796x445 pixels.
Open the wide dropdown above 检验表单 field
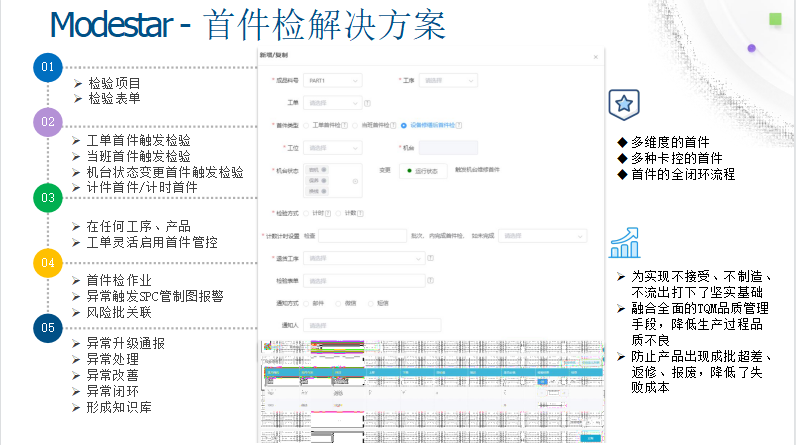pyautogui.click(x=363, y=258)
